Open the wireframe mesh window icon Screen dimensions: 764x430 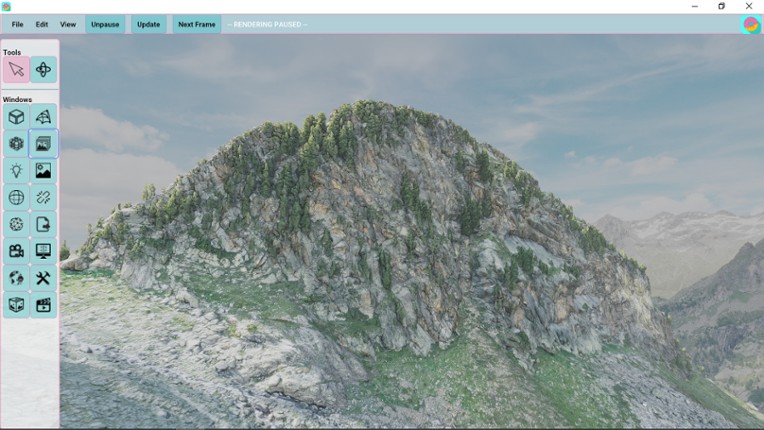pos(43,117)
